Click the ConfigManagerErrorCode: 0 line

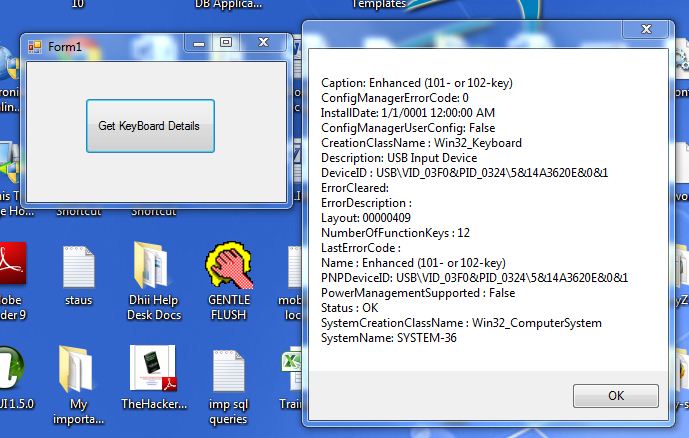(395, 98)
